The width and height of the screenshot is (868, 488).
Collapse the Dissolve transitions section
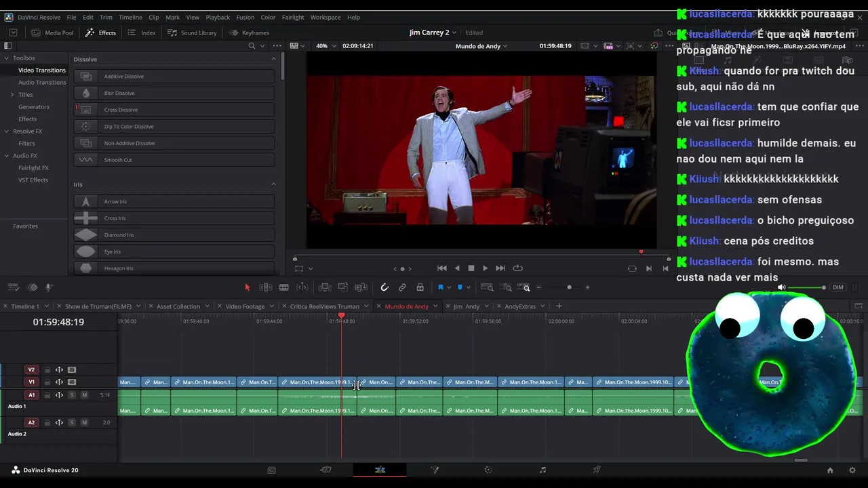[273, 59]
